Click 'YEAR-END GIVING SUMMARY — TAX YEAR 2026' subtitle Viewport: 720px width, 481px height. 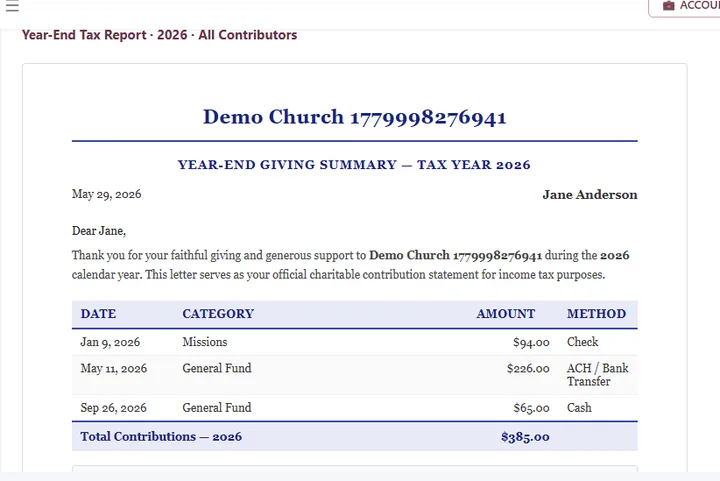coord(354,165)
